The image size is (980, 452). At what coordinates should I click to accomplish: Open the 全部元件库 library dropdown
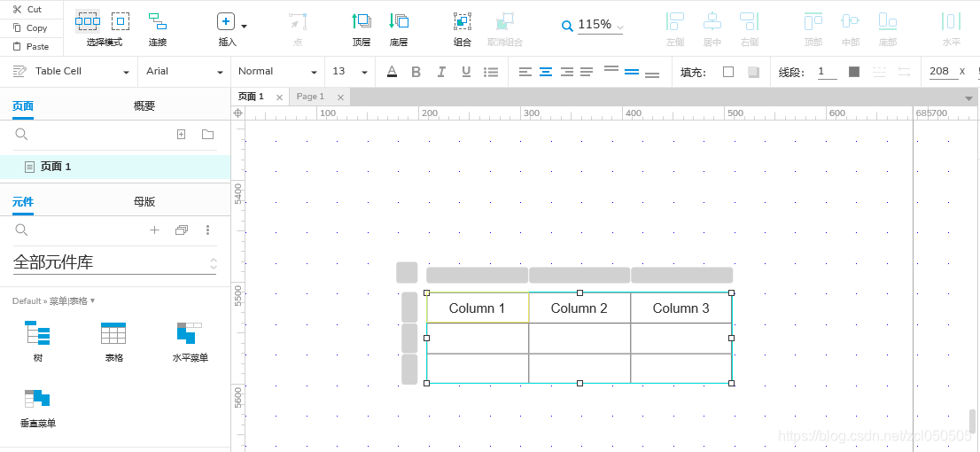tap(115, 262)
